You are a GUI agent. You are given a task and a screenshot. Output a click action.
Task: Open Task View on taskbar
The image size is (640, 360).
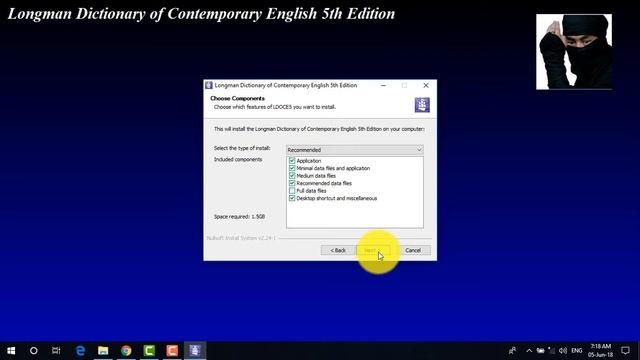pos(56,351)
